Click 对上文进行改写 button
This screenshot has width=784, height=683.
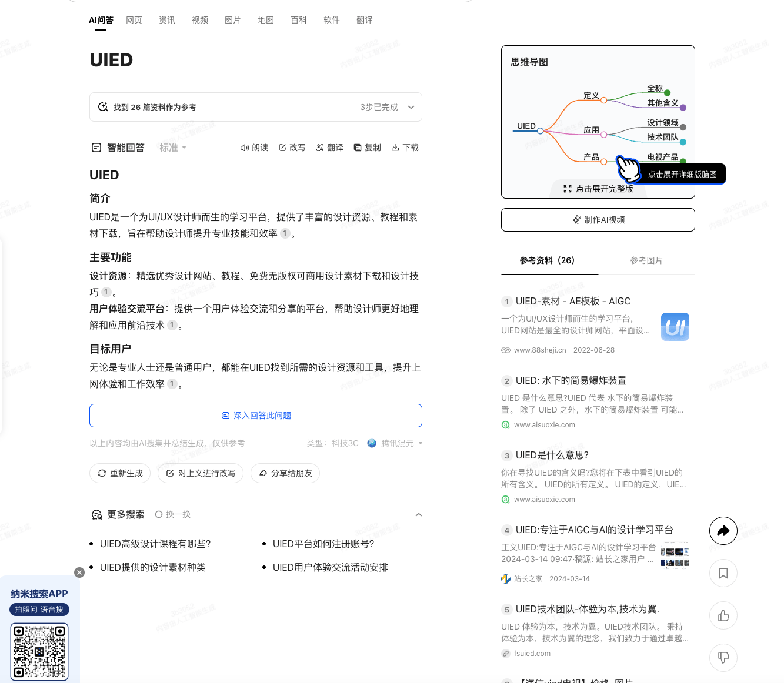coord(201,473)
